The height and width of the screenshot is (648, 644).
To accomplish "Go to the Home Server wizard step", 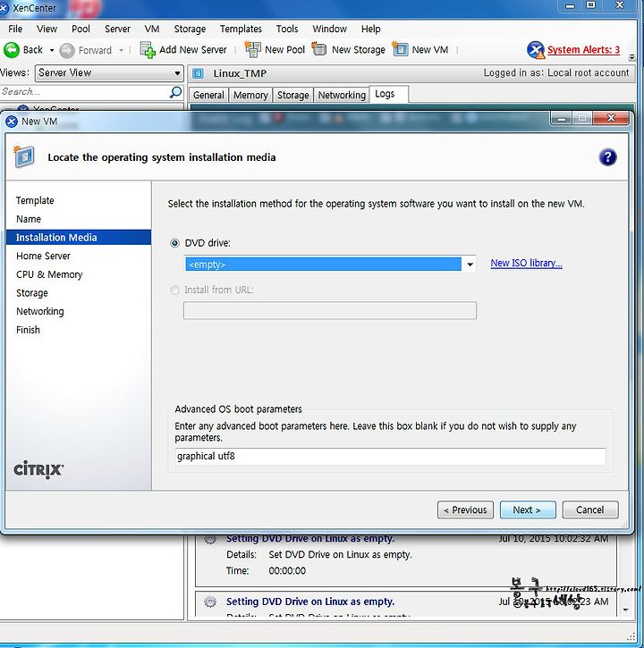I will pos(44,256).
